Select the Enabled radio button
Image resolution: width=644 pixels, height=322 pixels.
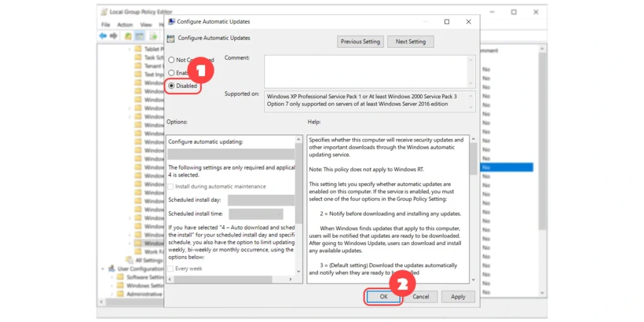[x=171, y=73]
